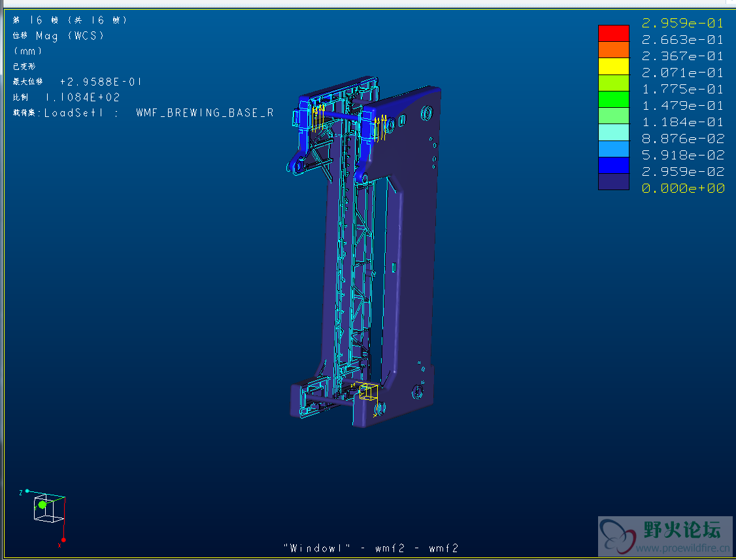Click the pure blue legend swatch

614,165
